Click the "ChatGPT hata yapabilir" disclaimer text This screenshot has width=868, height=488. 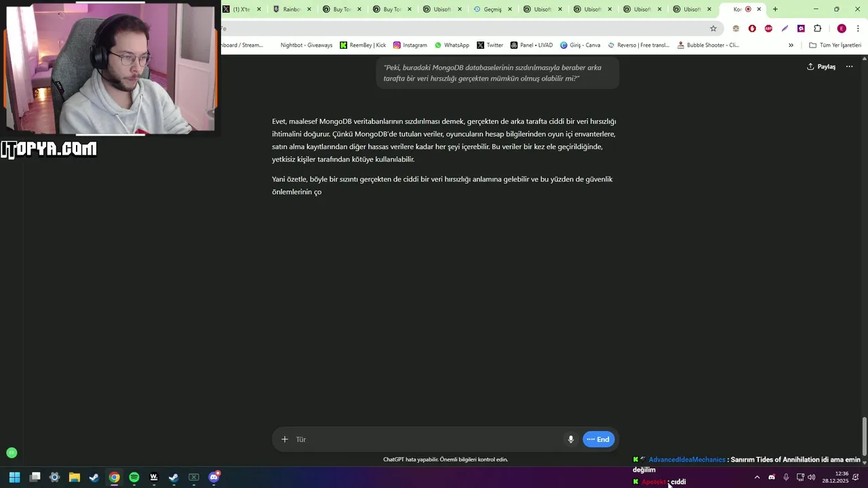pyautogui.click(x=446, y=460)
